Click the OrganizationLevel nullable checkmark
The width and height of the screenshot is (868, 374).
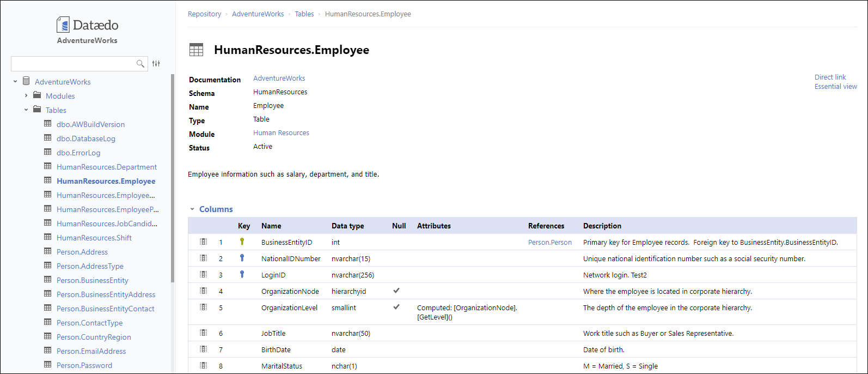pyautogui.click(x=396, y=307)
